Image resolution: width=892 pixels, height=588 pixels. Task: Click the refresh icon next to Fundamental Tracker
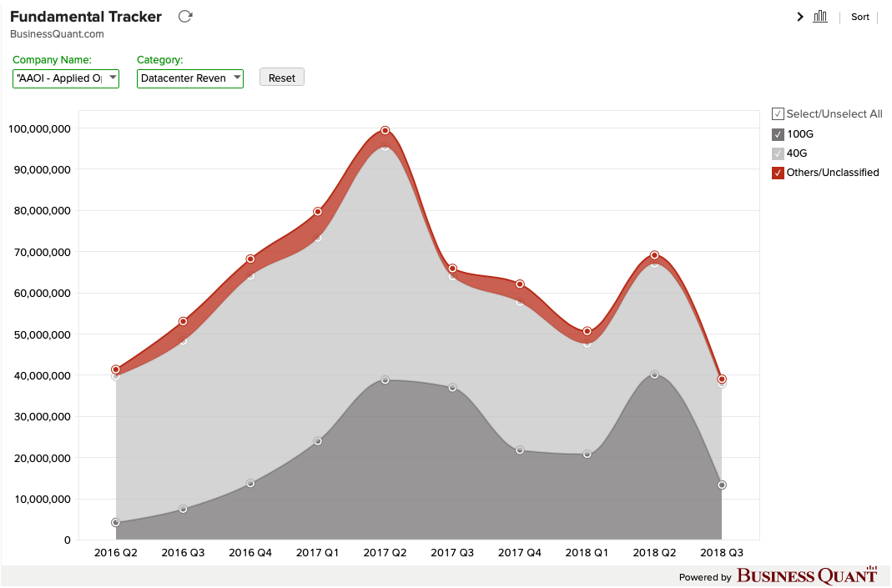click(x=185, y=17)
